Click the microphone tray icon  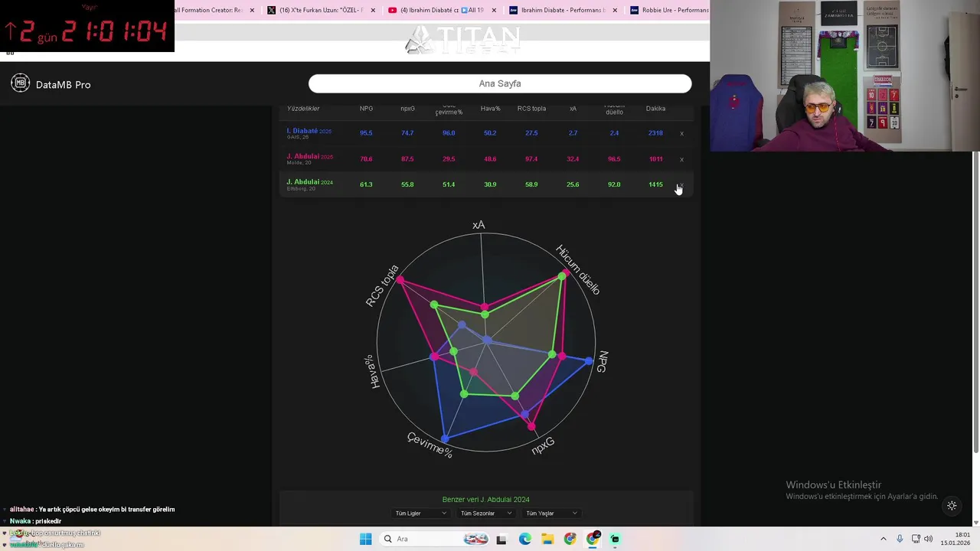900,539
